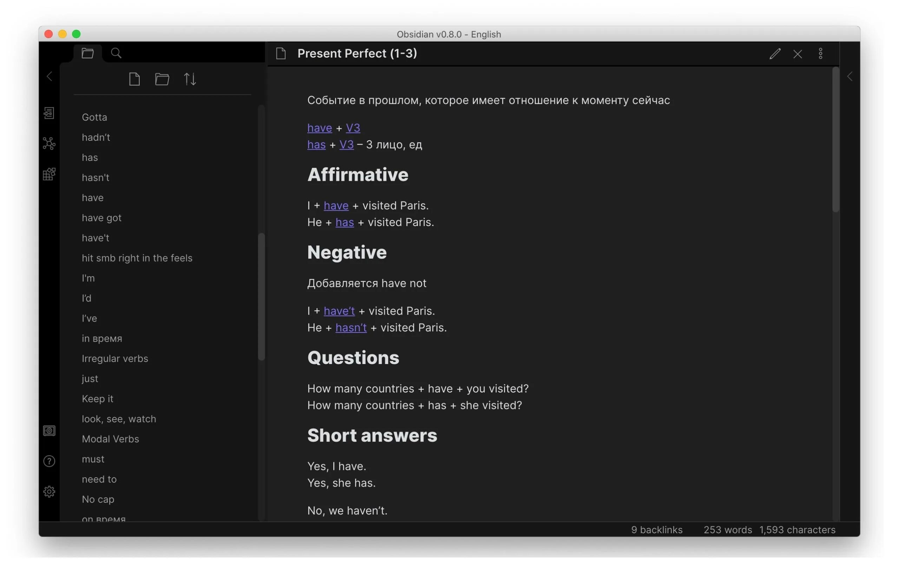This screenshot has width=899, height=588.
Task: Collapse the left sidebar
Action: [50, 77]
